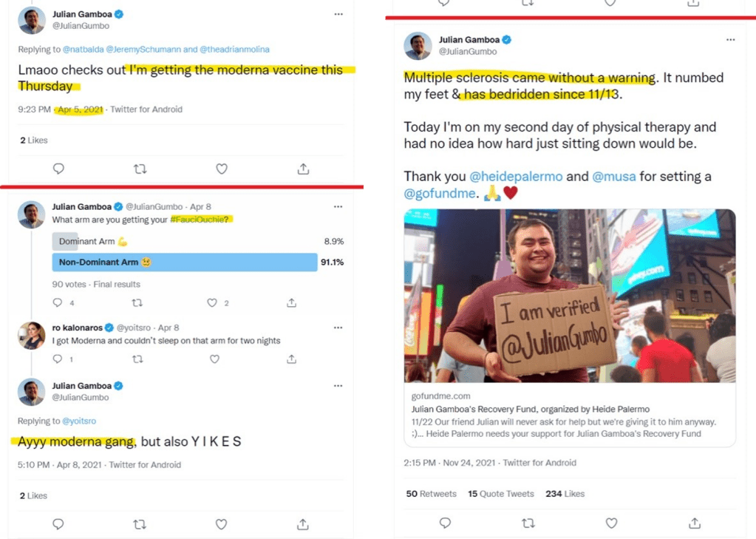The height and width of the screenshot is (539, 756).
Task: Open the gofundme Recovery Fund link card
Action: [569, 415]
